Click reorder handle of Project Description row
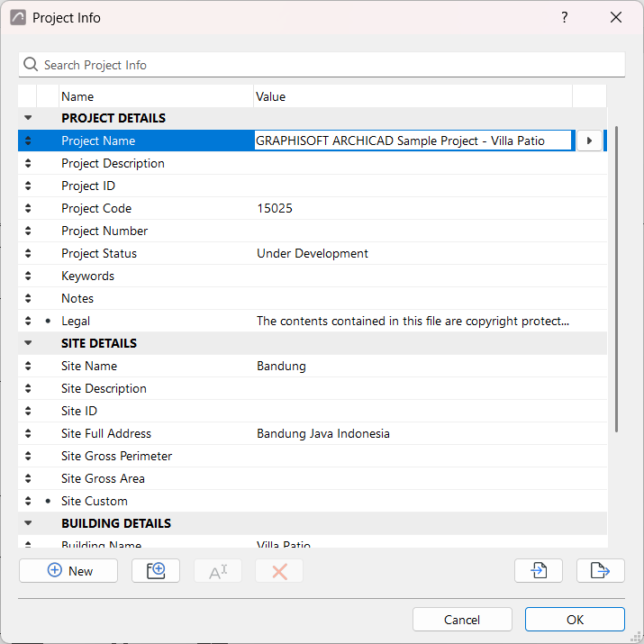This screenshot has width=644, height=644. [28, 163]
